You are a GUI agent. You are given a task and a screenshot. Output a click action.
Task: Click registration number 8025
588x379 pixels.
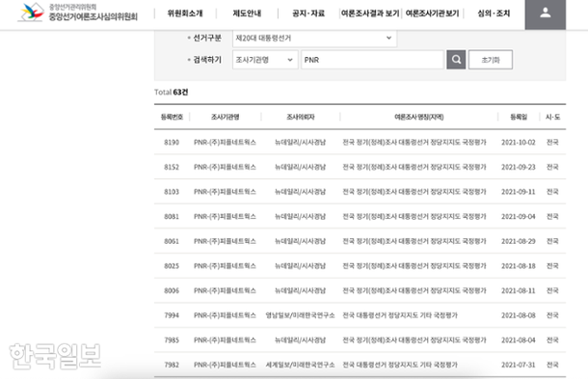172,266
